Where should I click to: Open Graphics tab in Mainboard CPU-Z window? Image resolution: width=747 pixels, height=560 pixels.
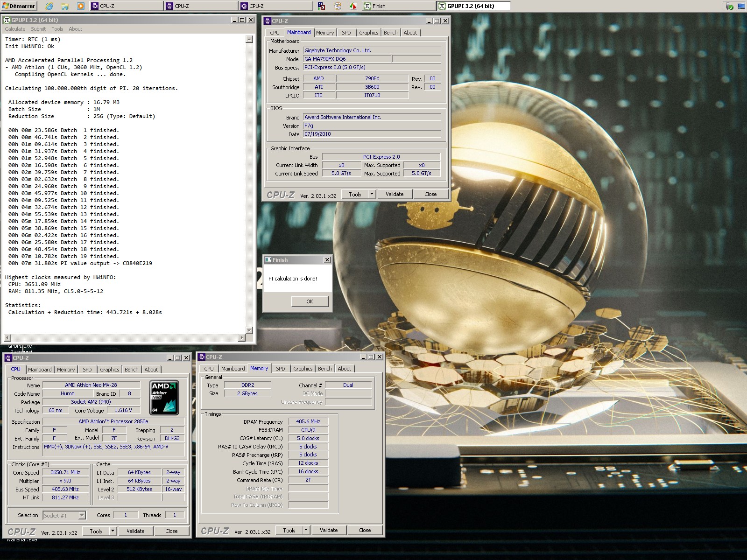368,33
